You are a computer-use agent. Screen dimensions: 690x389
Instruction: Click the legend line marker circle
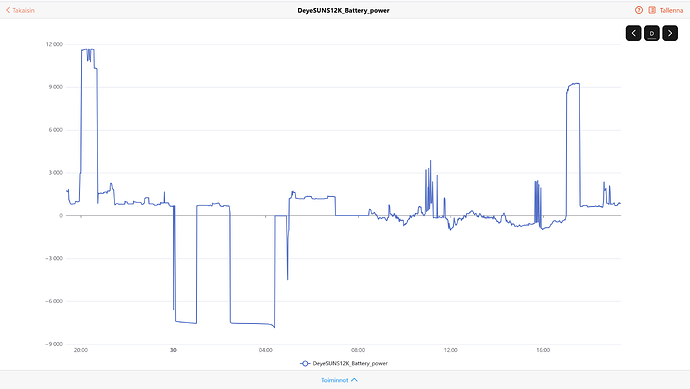[x=305, y=363]
